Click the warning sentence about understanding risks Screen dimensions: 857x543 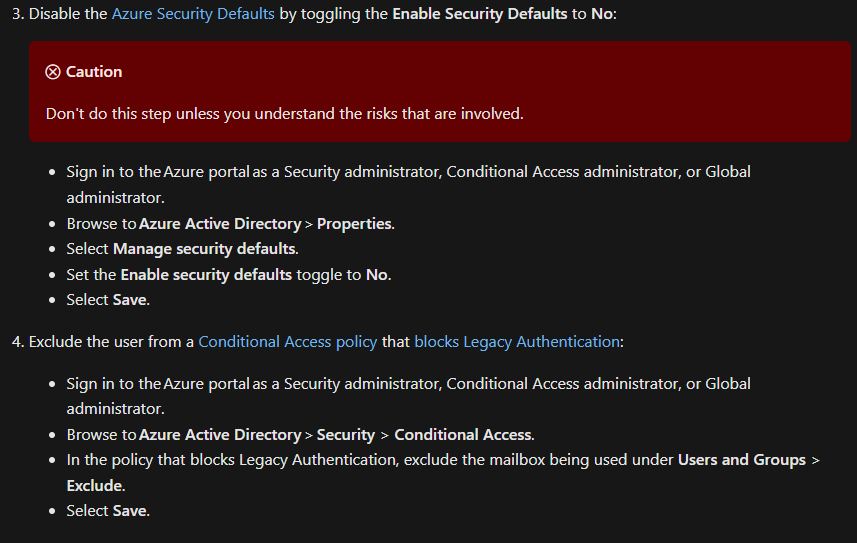point(285,114)
